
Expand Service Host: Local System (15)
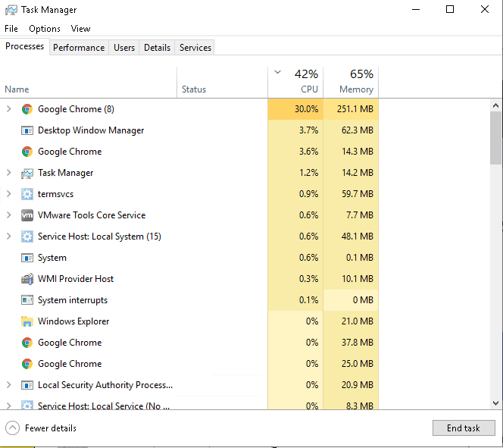tap(8, 237)
